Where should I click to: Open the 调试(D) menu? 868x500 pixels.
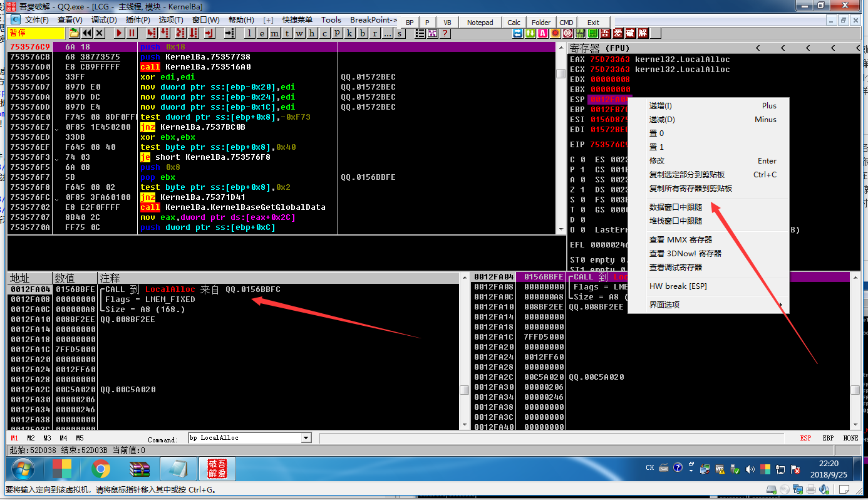point(104,20)
